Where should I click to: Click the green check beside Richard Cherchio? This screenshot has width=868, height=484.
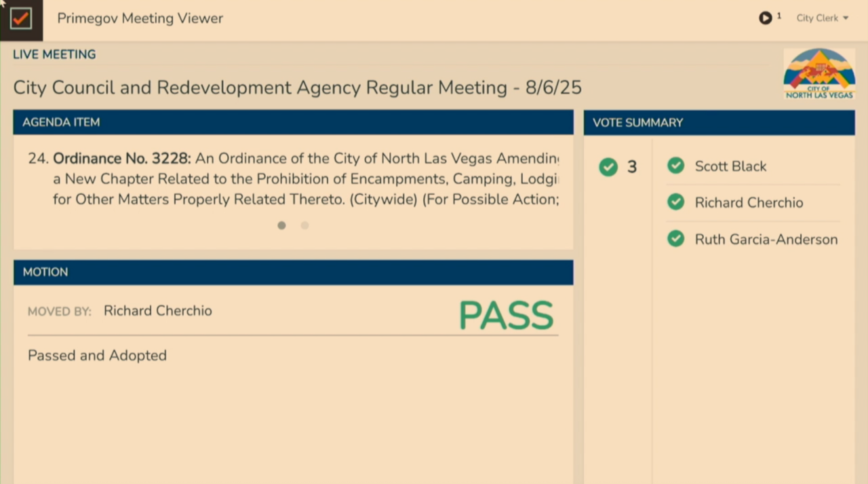point(675,202)
